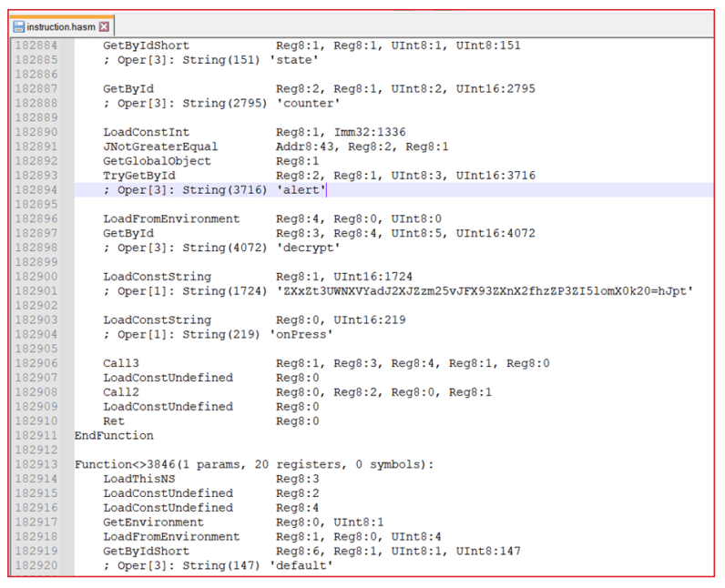Click the UInt16:3716 operand
The image size is (725, 588).
[x=495, y=176]
